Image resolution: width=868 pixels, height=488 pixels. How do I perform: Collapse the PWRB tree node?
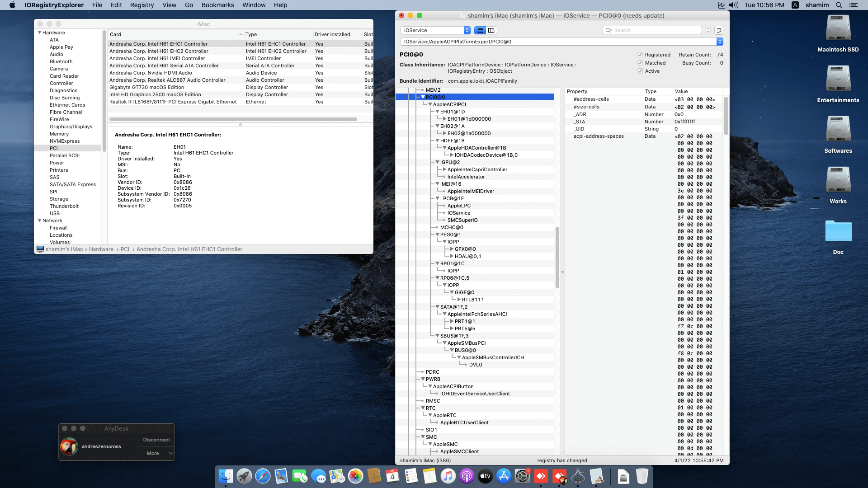point(423,379)
